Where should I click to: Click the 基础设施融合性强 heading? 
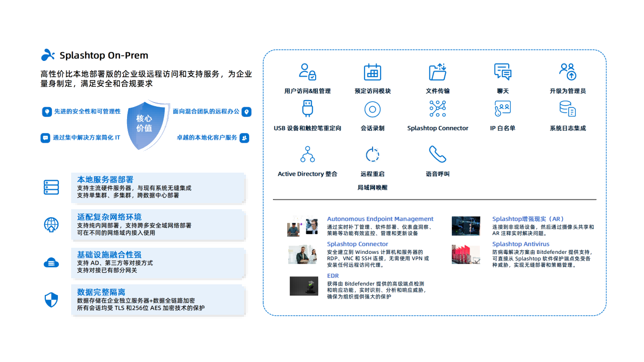coord(109,254)
